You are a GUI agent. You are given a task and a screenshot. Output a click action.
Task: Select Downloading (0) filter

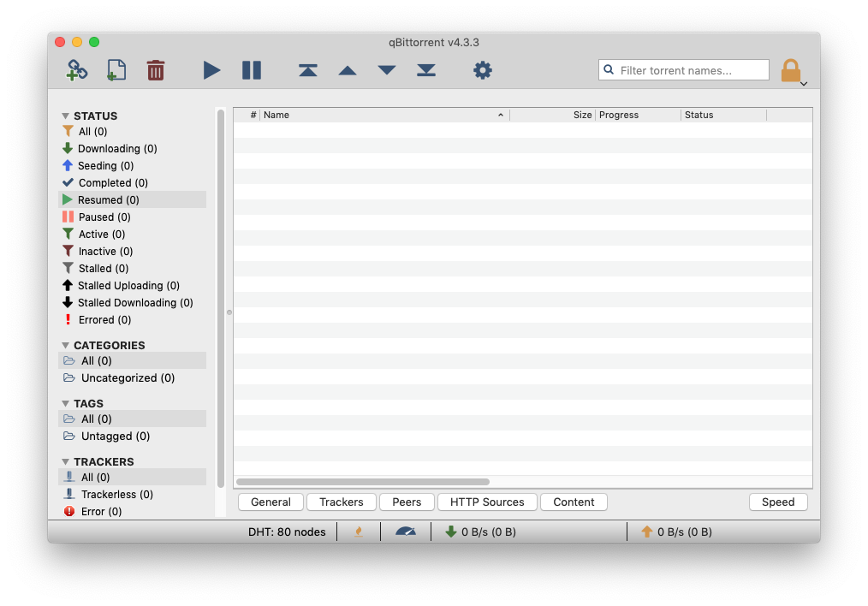point(132,148)
